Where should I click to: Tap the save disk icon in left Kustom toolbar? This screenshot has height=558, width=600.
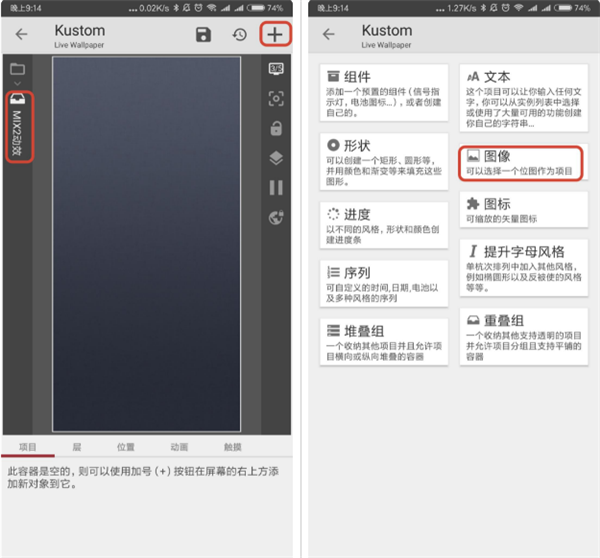(x=203, y=35)
